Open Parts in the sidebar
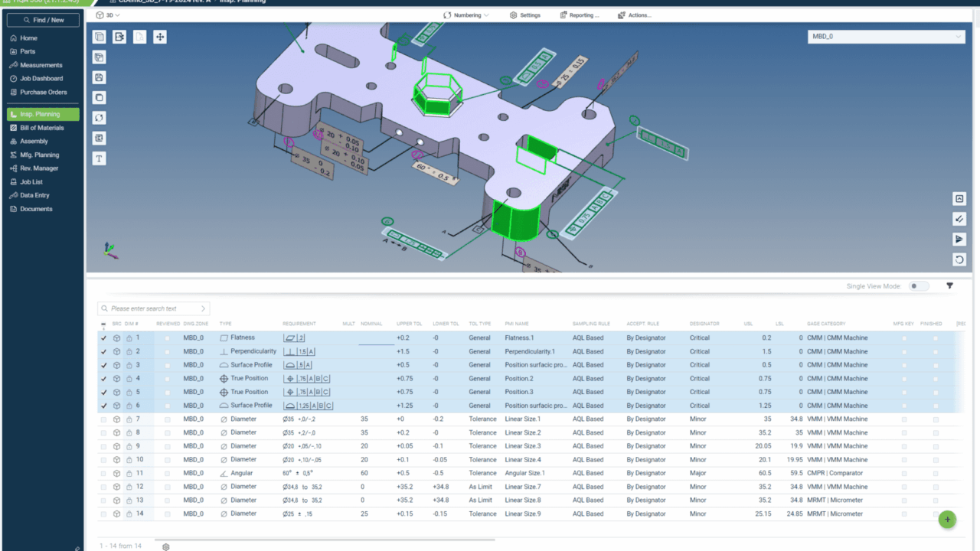The width and height of the screenshot is (980, 551). pos(44,51)
